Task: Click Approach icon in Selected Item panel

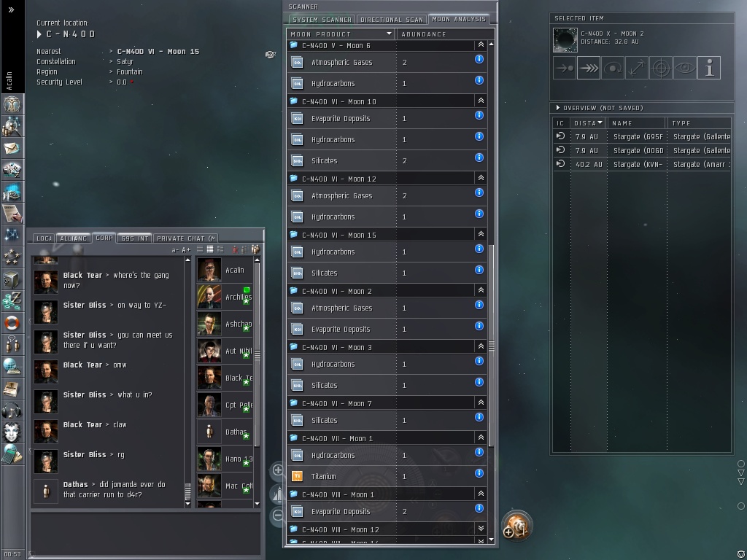Action: pos(565,68)
